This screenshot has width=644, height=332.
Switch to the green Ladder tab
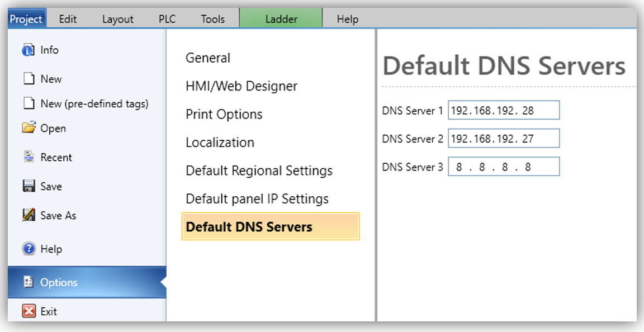click(281, 19)
